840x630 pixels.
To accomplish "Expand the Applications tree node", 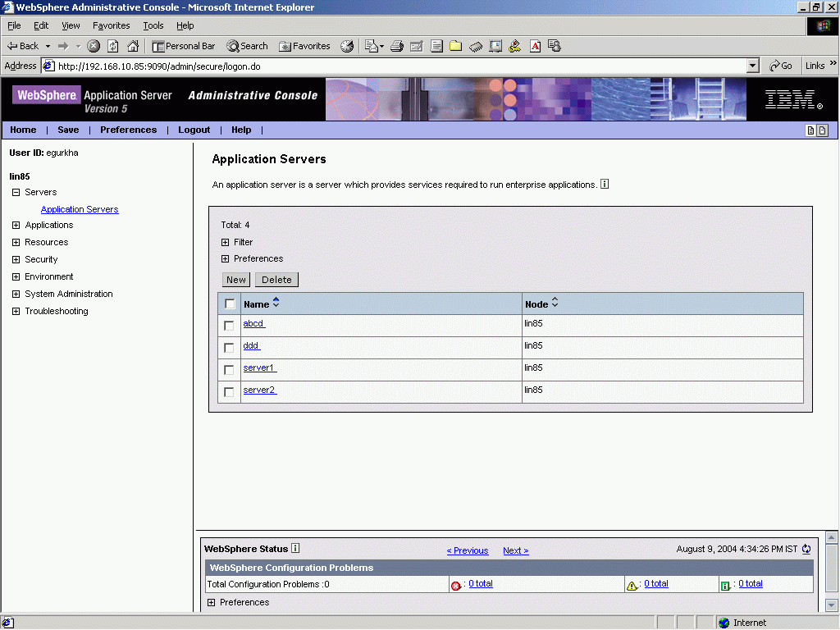I will pos(17,225).
